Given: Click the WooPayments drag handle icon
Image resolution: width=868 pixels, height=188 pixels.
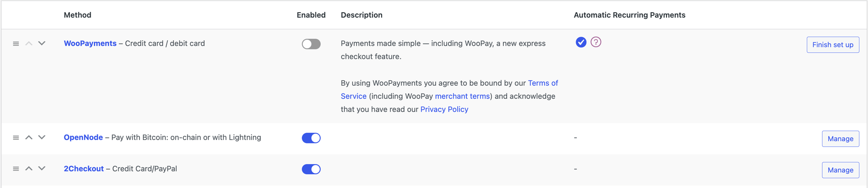Looking at the screenshot, I should [16, 43].
